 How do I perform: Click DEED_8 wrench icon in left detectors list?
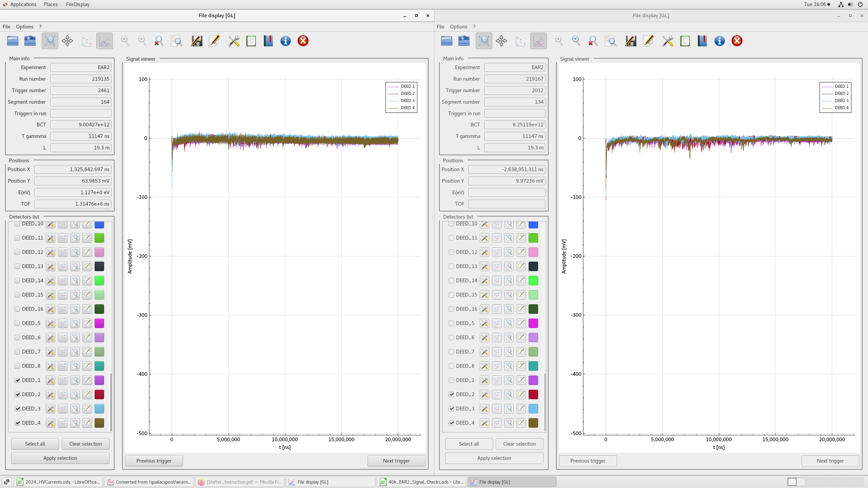(x=51, y=366)
